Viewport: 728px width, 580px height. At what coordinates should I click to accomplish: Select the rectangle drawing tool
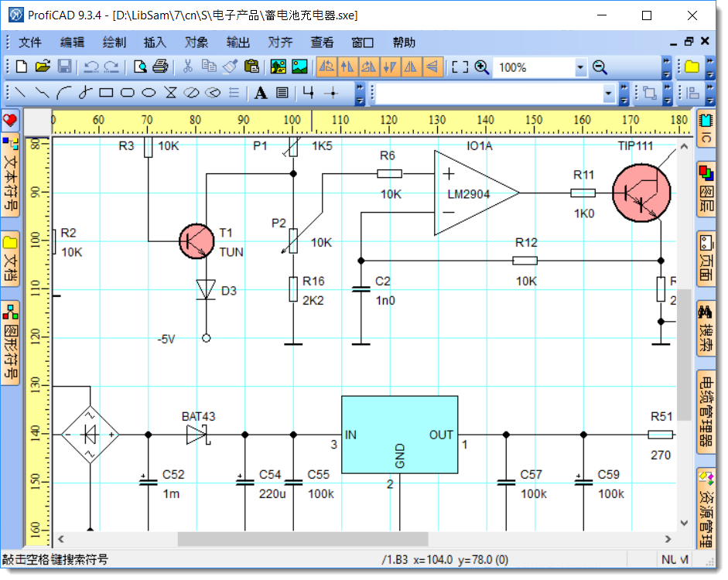(106, 93)
